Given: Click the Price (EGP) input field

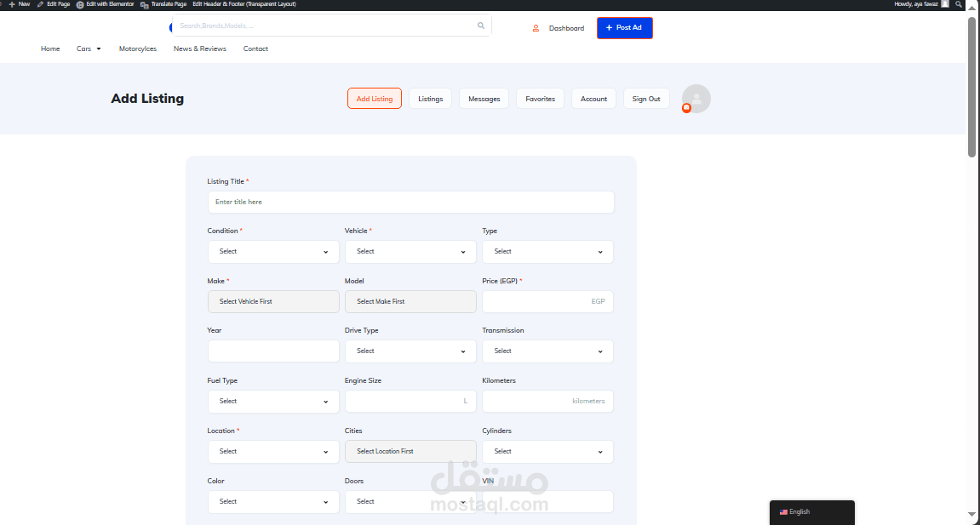Looking at the screenshot, I should (547, 301).
